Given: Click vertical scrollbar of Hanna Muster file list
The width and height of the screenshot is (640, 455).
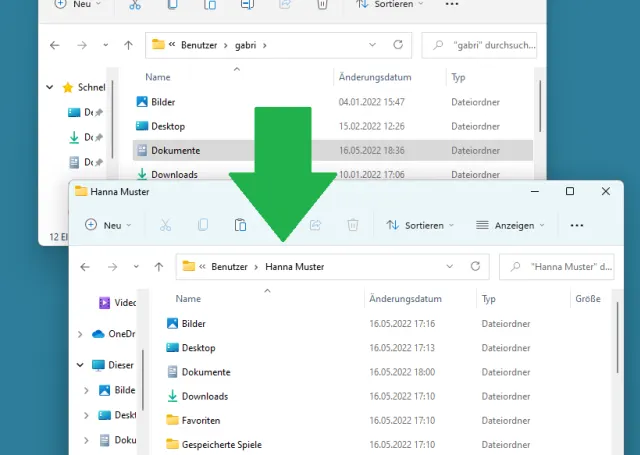Looking at the screenshot, I should [617, 337].
